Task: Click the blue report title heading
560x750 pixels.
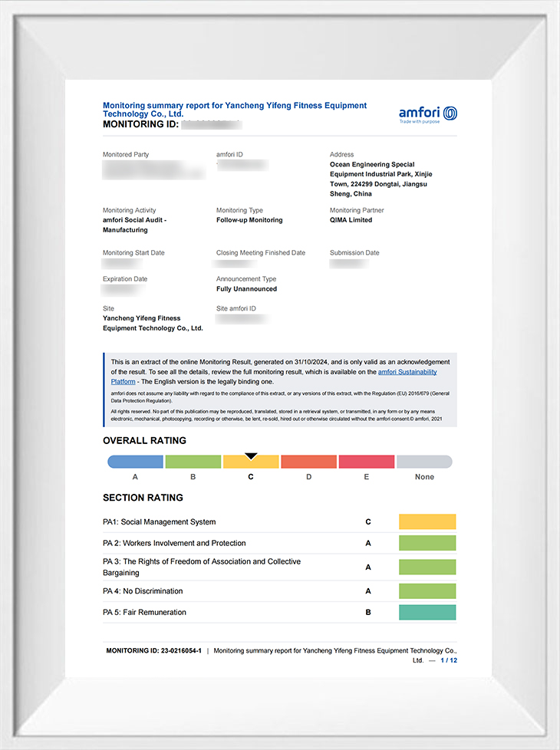Action: click(x=235, y=109)
